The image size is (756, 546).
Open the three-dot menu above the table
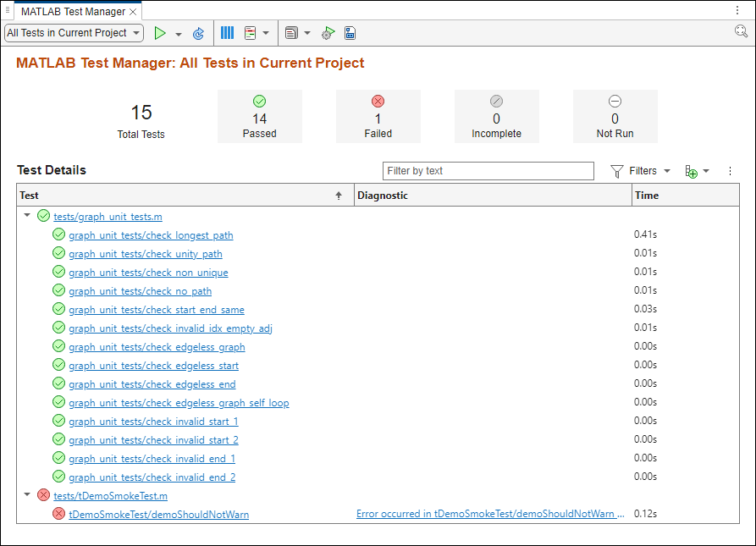point(730,171)
